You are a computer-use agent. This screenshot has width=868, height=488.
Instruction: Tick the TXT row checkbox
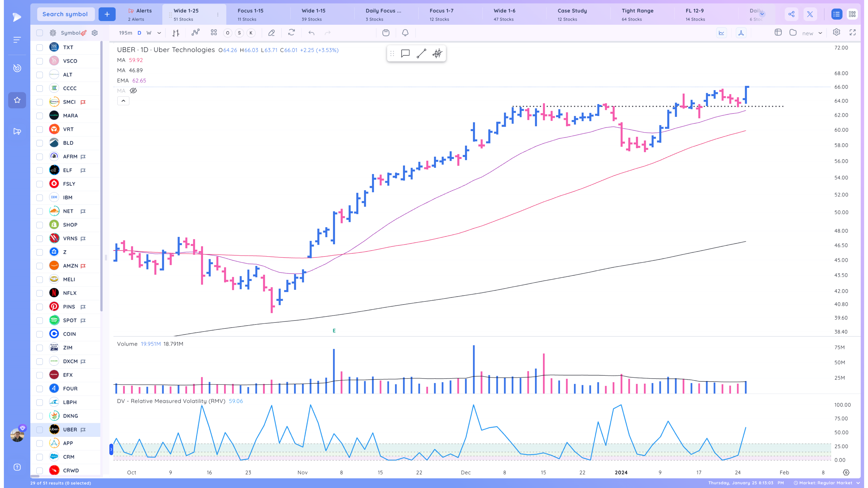[x=39, y=48]
